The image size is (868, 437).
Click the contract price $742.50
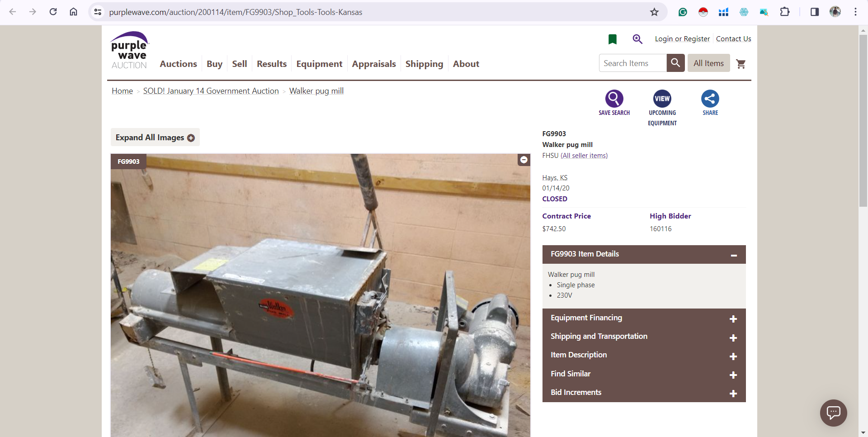click(554, 229)
